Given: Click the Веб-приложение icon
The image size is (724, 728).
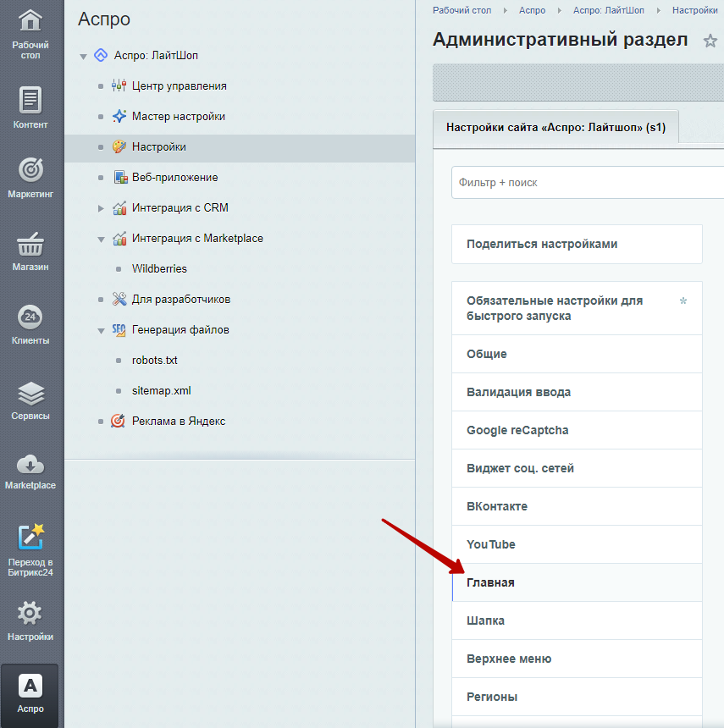Looking at the screenshot, I should [120, 178].
